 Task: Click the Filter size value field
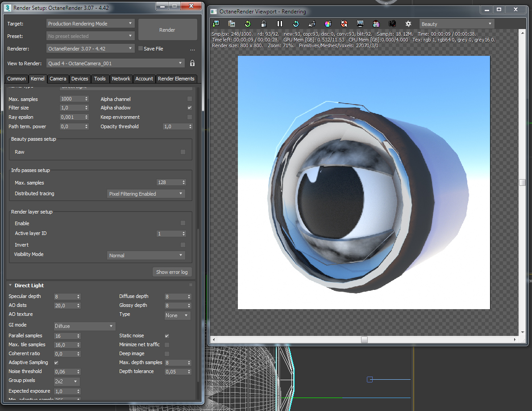71,108
